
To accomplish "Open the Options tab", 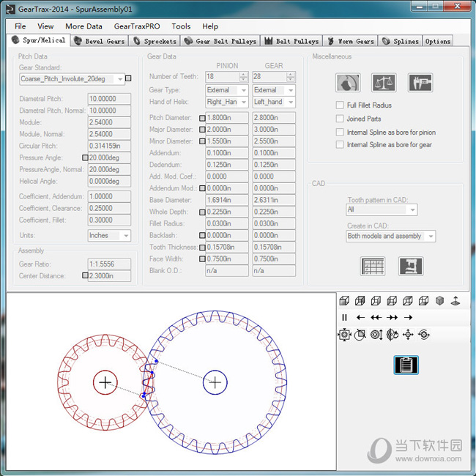I will [x=438, y=41].
